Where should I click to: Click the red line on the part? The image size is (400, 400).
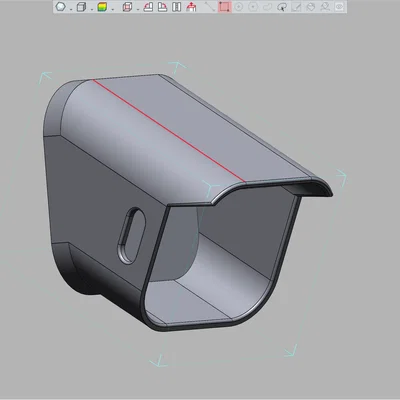pos(169,131)
